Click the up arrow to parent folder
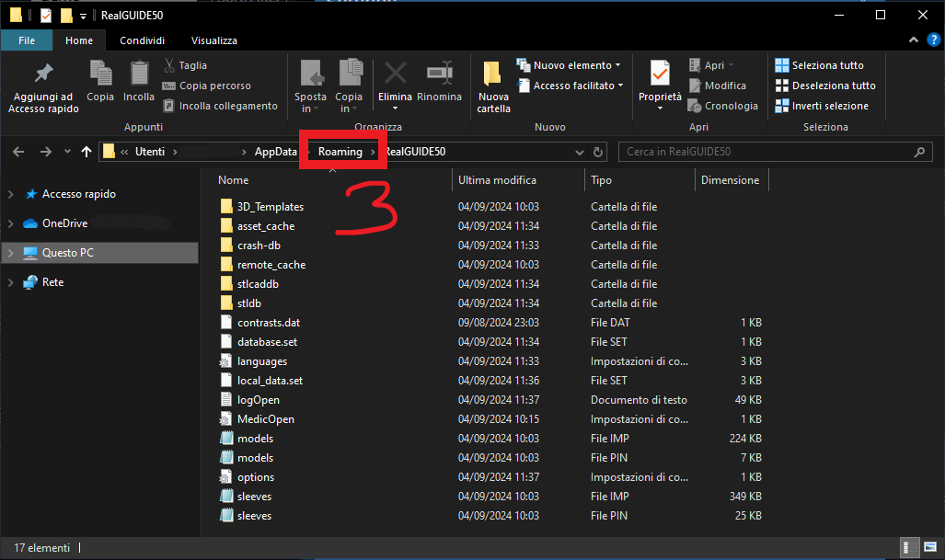The width and height of the screenshot is (945, 560). click(x=86, y=152)
